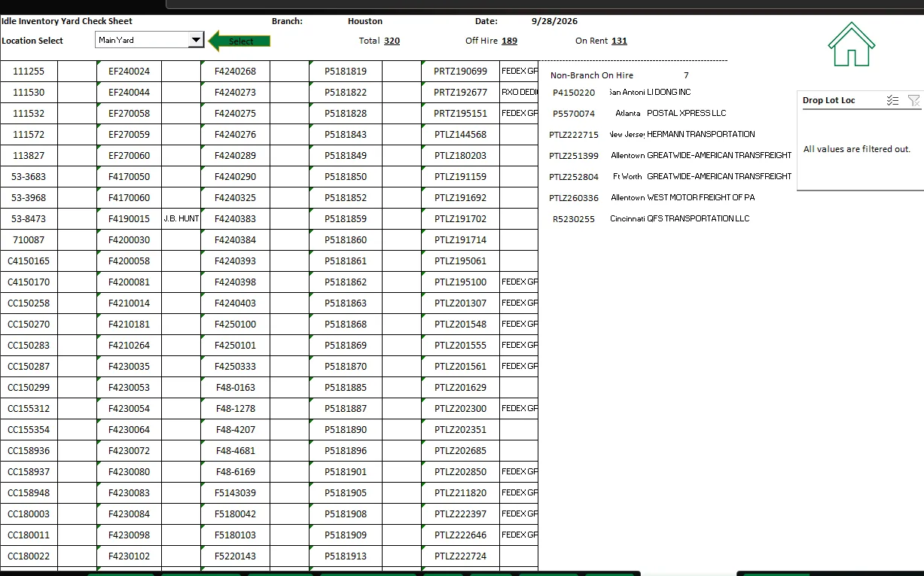
Task: Click the Branch value Houston
Action: 365,21
